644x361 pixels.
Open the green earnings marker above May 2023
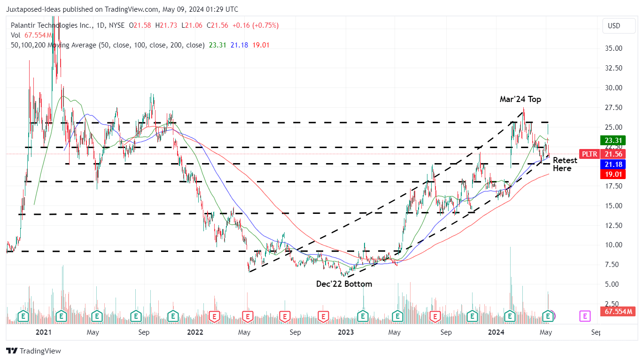click(398, 316)
